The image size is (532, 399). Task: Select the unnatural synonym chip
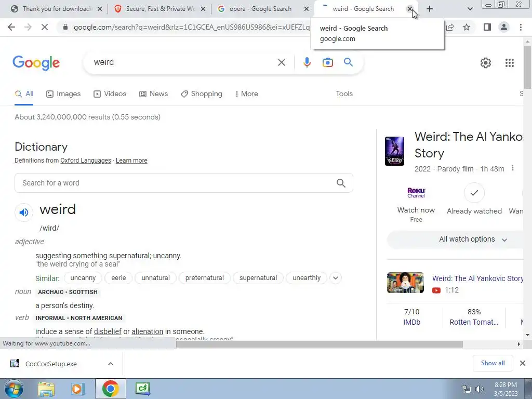(155, 278)
